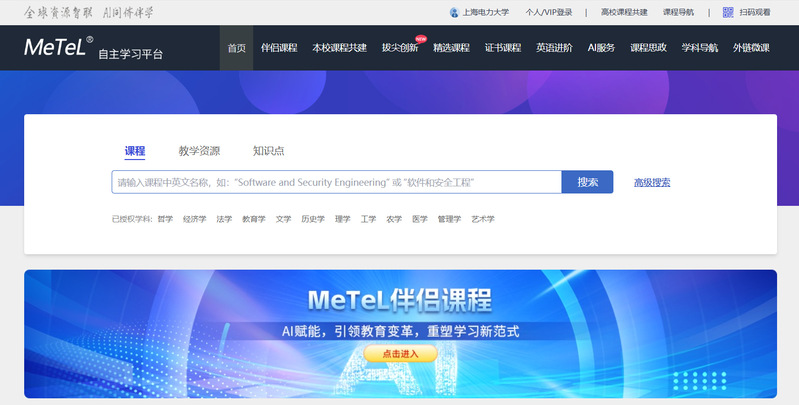Click the course name search input field

[x=336, y=183]
